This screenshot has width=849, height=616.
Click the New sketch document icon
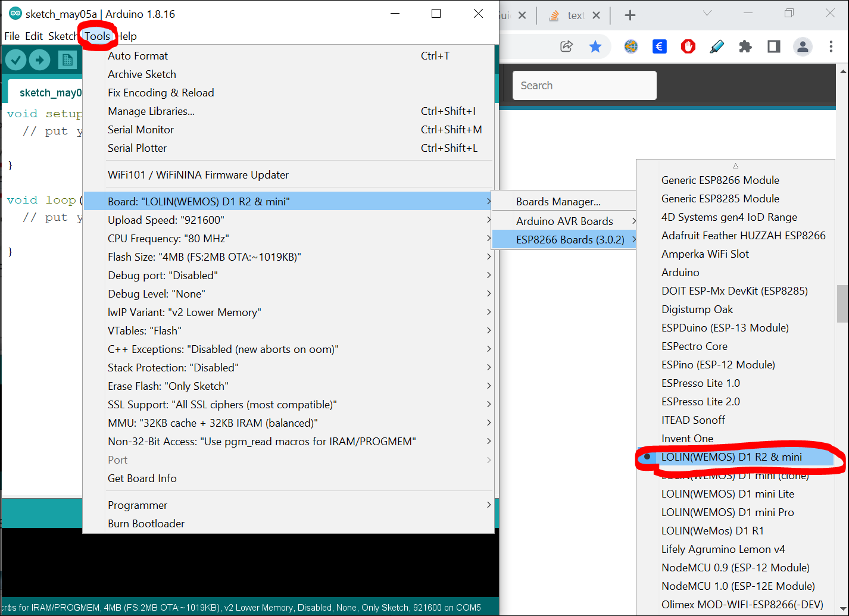click(x=67, y=60)
